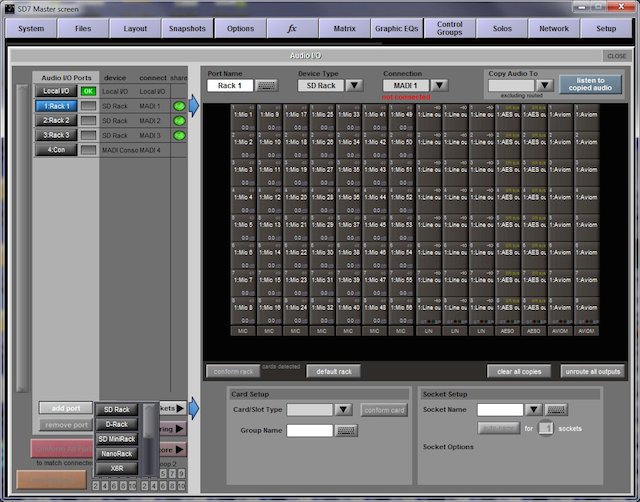Open the fx menu

tap(291, 29)
